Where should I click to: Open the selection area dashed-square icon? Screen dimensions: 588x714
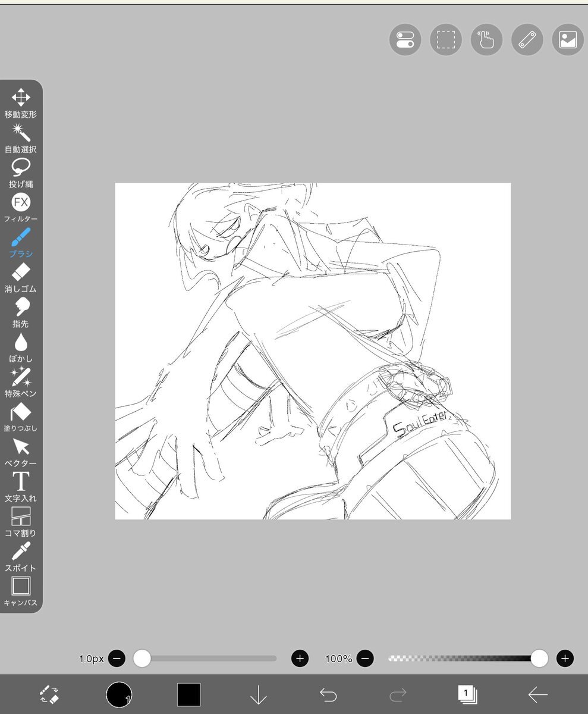pyautogui.click(x=446, y=40)
